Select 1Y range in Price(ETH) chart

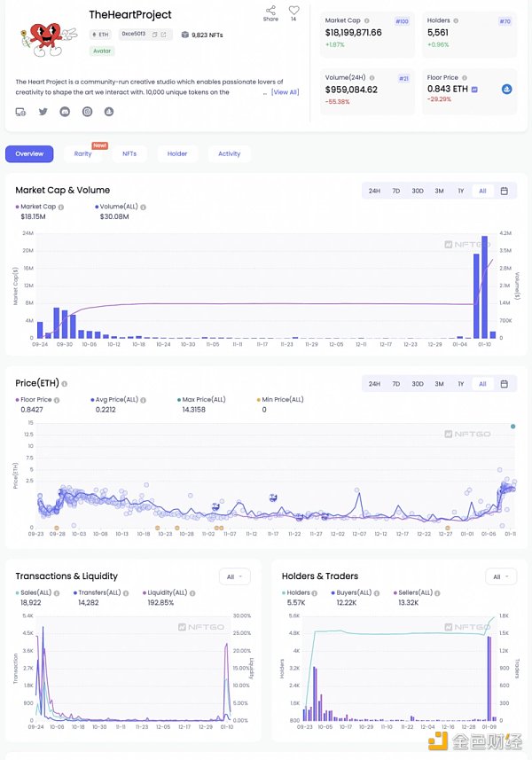click(460, 384)
